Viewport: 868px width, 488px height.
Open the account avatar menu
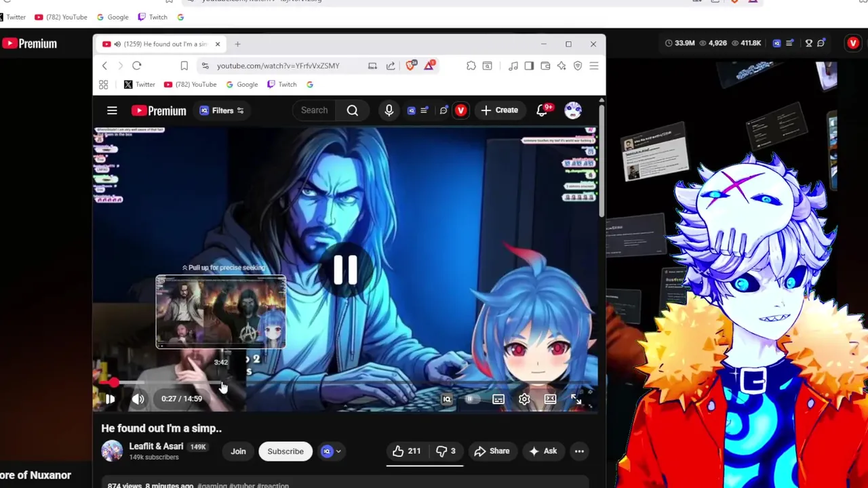[573, 110]
